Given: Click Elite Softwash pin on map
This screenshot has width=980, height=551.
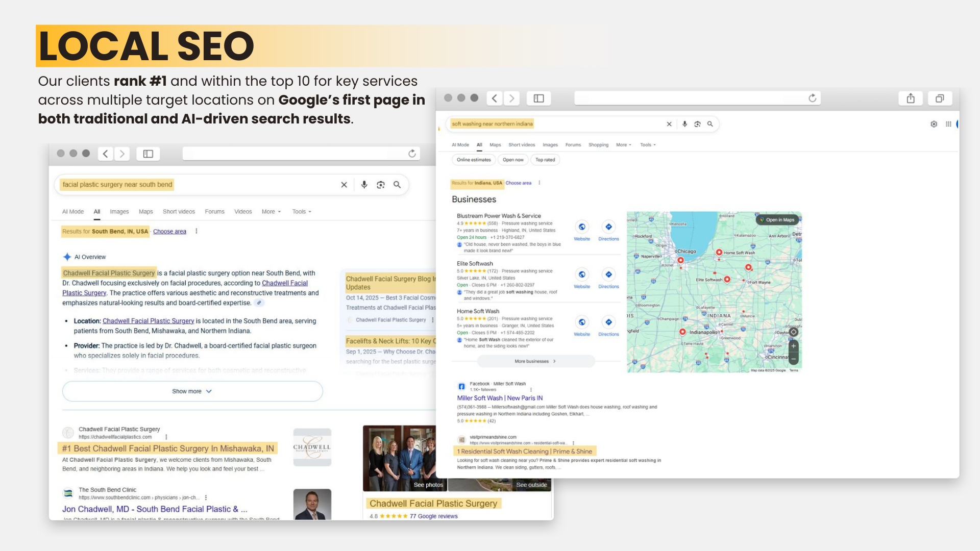Looking at the screenshot, I should [x=727, y=279].
